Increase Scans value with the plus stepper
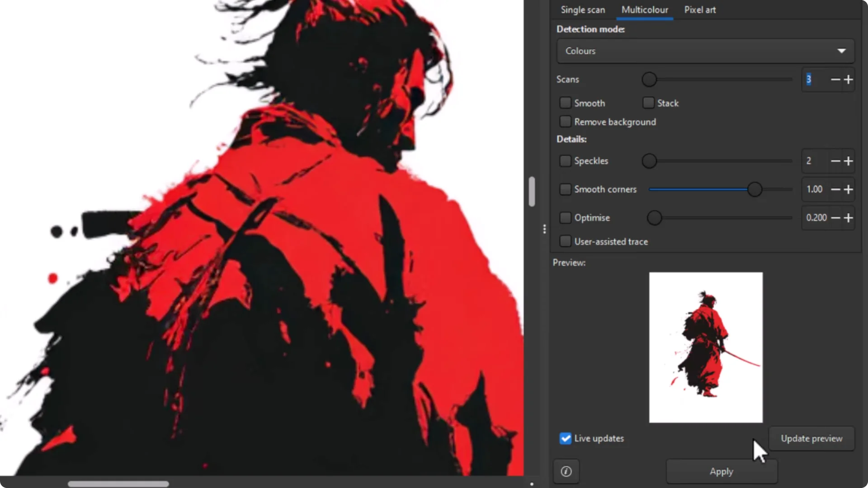Image resolution: width=868 pixels, height=488 pixels. [x=848, y=80]
